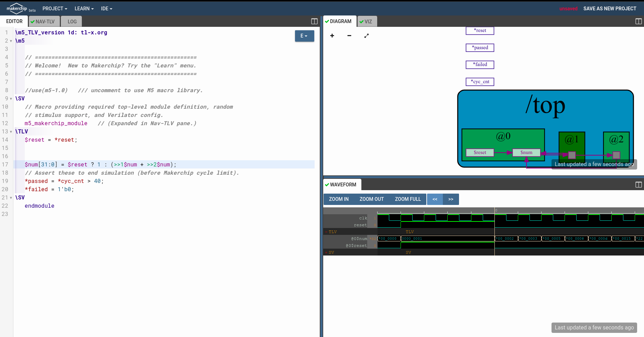Expand the diagram using the fullscreen arrows icon
The image size is (644, 337).
point(367,36)
